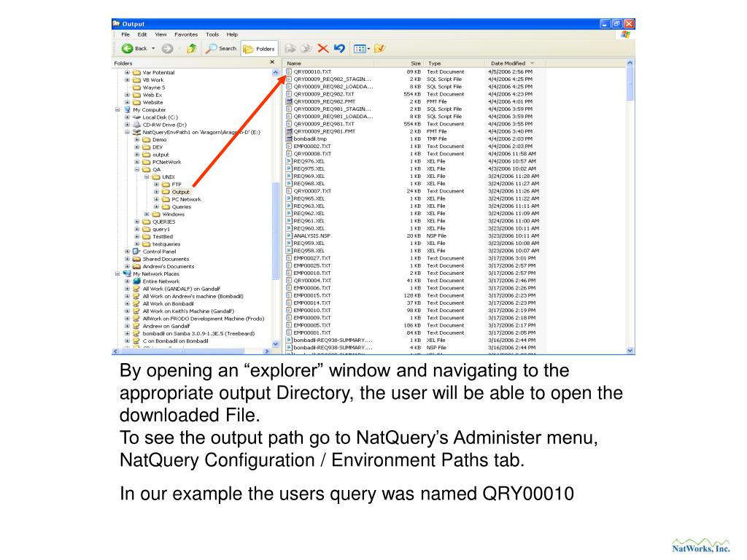Open the Help menu
The height and width of the screenshot is (560, 747).
click(232, 34)
